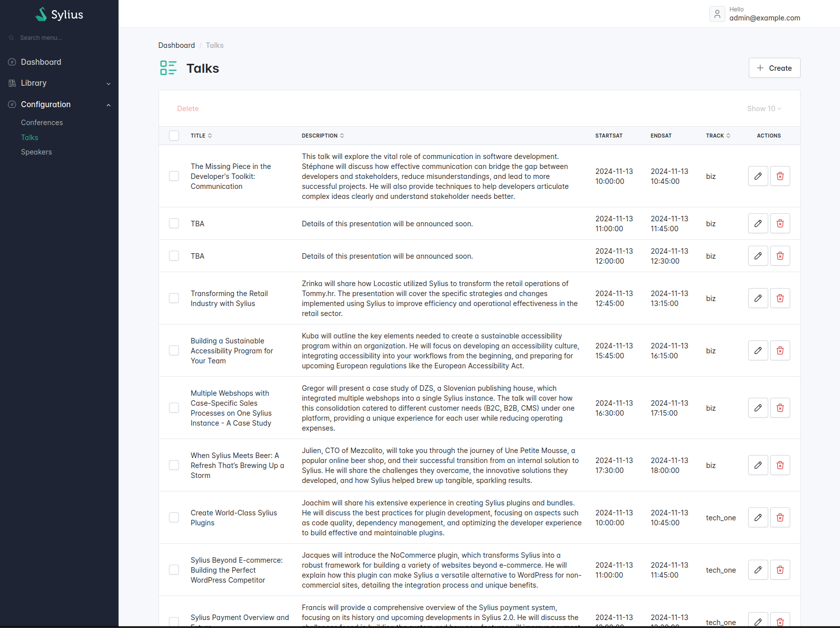The image size is (840, 628).
Task: Click admin@example.com account menu
Action: (755, 14)
